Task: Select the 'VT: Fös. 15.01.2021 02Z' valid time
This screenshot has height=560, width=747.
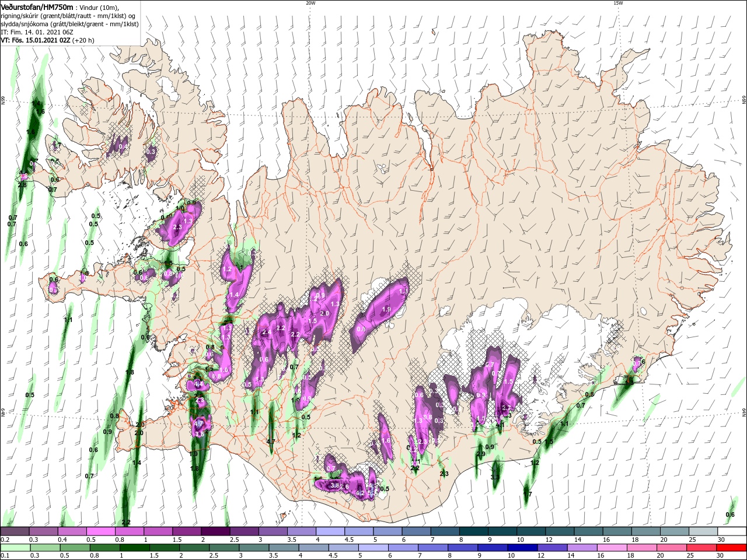Action: (36, 40)
